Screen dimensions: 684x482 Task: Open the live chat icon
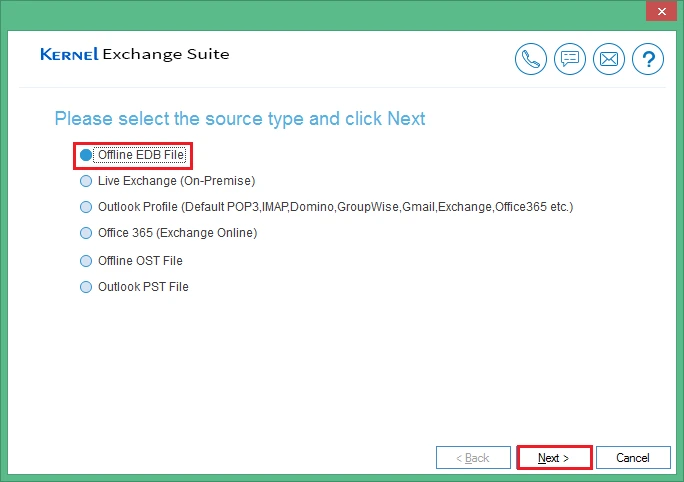570,59
